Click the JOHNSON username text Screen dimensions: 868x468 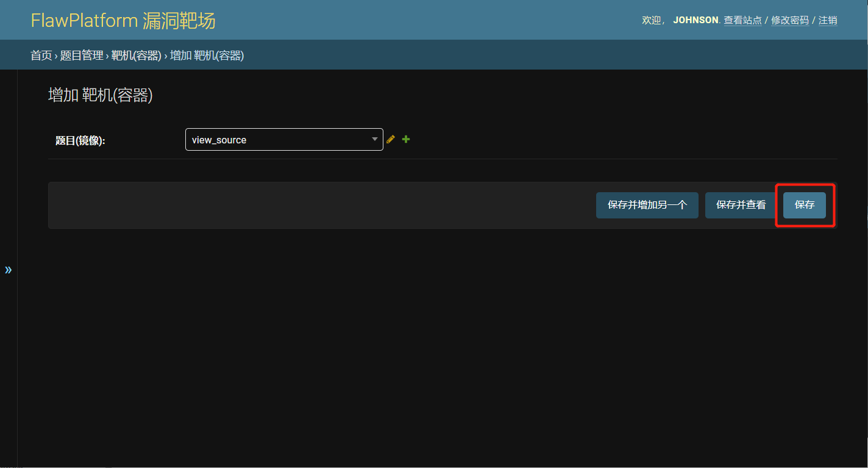[x=695, y=20]
